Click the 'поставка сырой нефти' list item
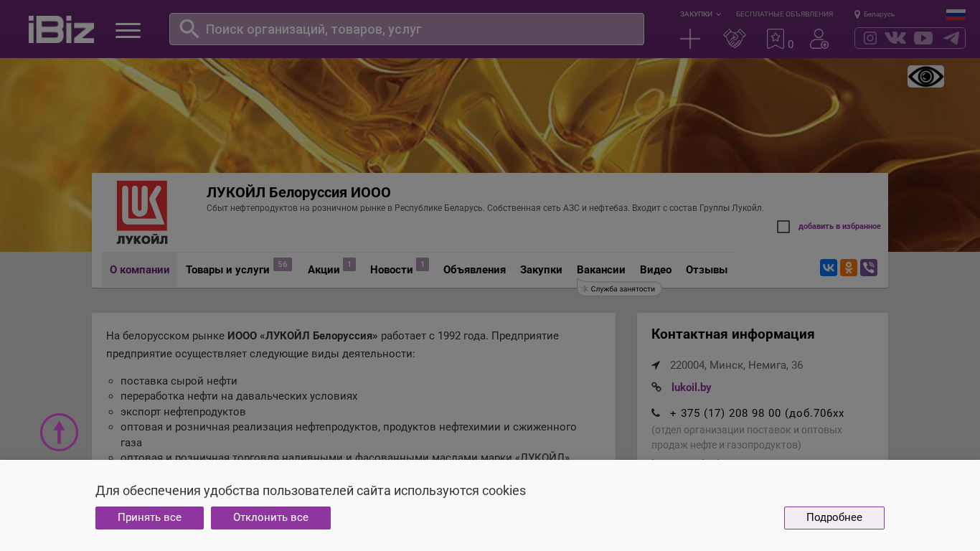The width and height of the screenshot is (980, 551). (179, 381)
